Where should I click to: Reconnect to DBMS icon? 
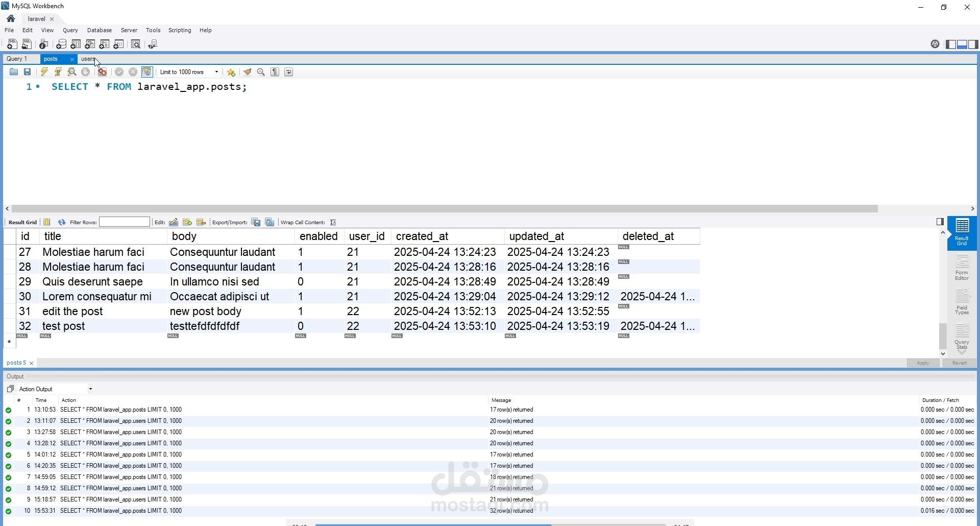(153, 44)
